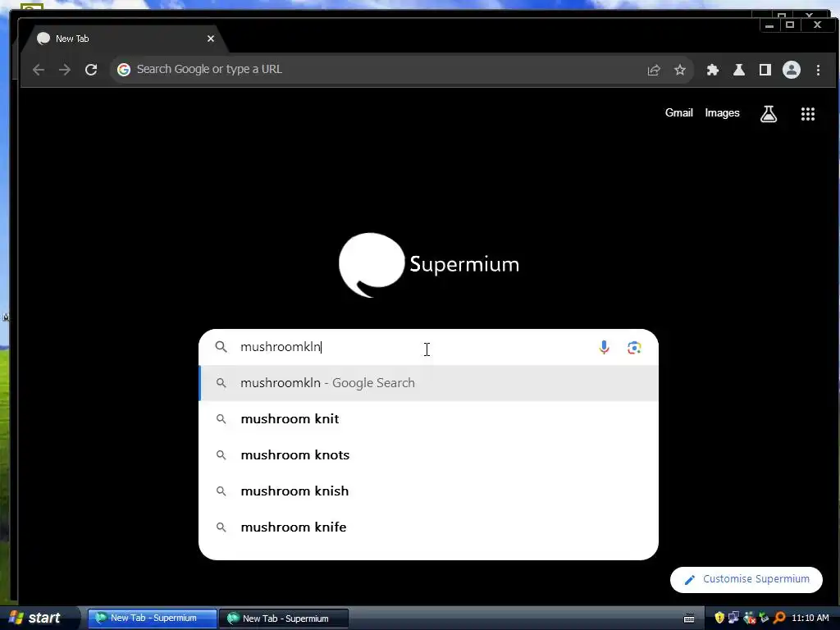The image size is (840, 630).
Task: Reload the current page
Action: pyautogui.click(x=91, y=70)
